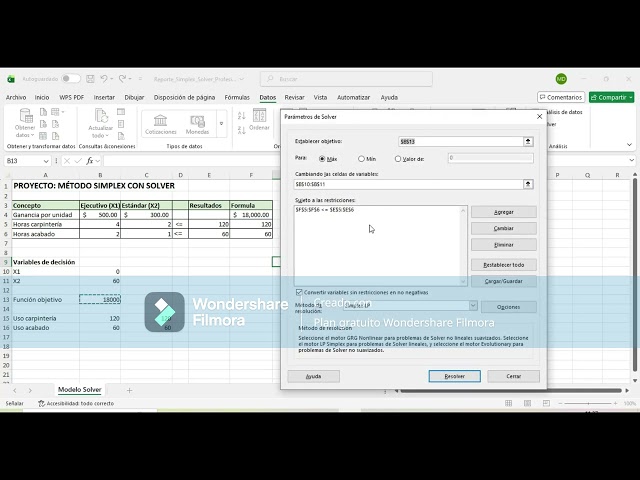Open the Revisar tab

point(294,98)
